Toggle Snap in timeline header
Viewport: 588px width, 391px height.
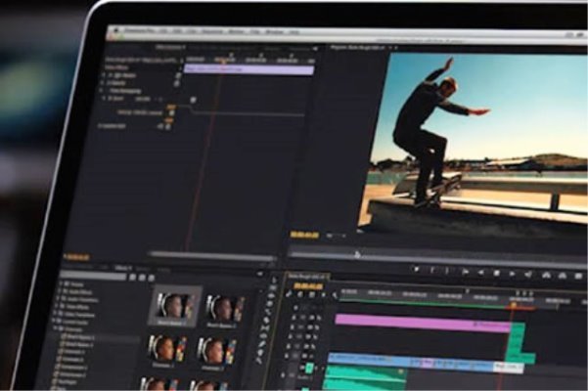(x=300, y=295)
